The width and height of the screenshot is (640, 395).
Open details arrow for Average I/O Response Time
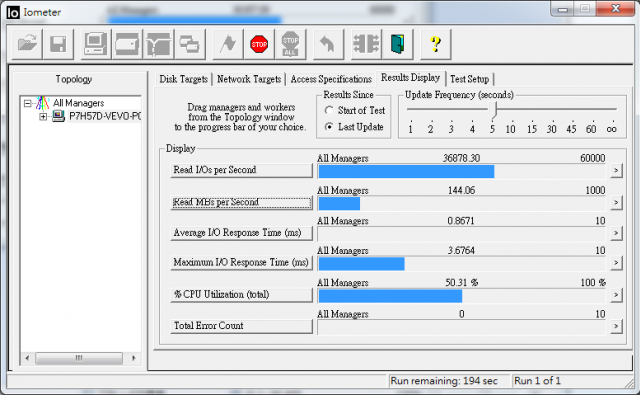(x=616, y=233)
